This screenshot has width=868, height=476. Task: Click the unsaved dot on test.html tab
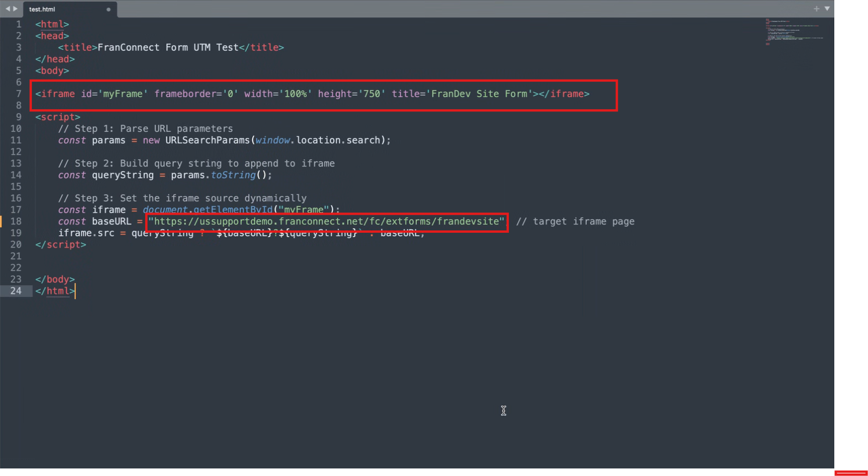pyautogui.click(x=109, y=9)
